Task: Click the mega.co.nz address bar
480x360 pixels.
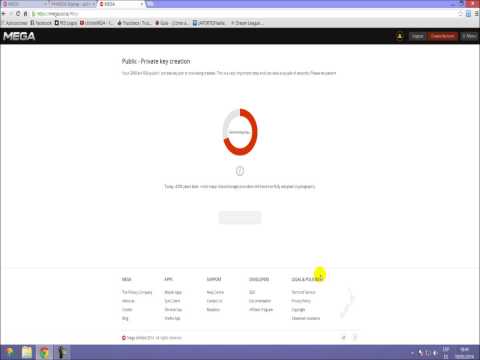Action: pos(243,14)
